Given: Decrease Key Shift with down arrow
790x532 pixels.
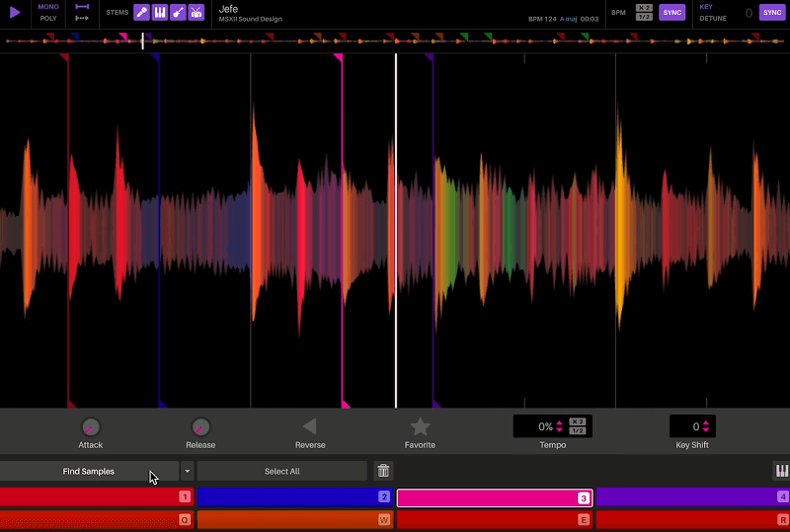Looking at the screenshot, I should pyautogui.click(x=706, y=431).
